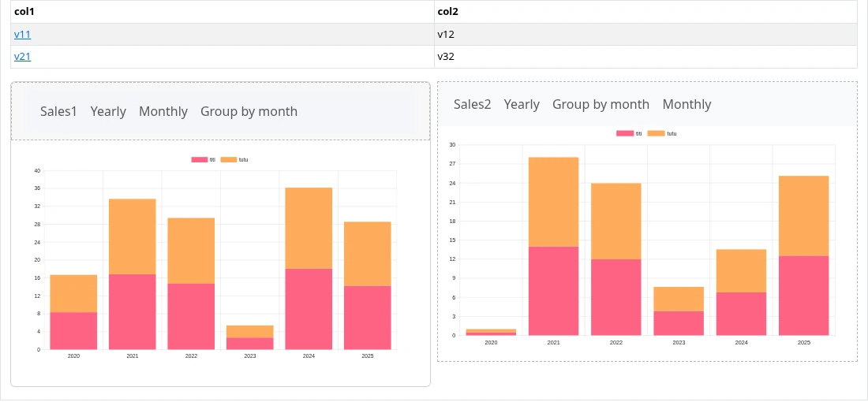The image size is (868, 402).
Task: Open the v21 link in the table
Action: 22,57
